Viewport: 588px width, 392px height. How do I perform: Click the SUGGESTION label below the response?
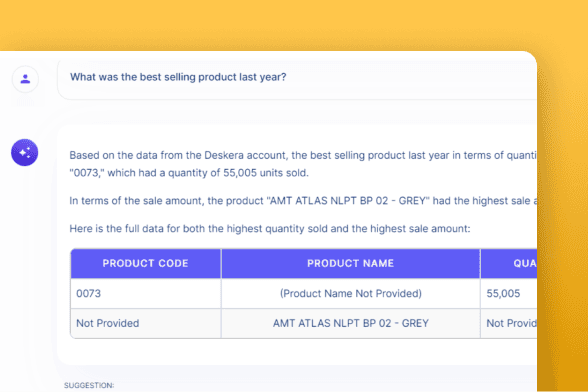point(89,385)
